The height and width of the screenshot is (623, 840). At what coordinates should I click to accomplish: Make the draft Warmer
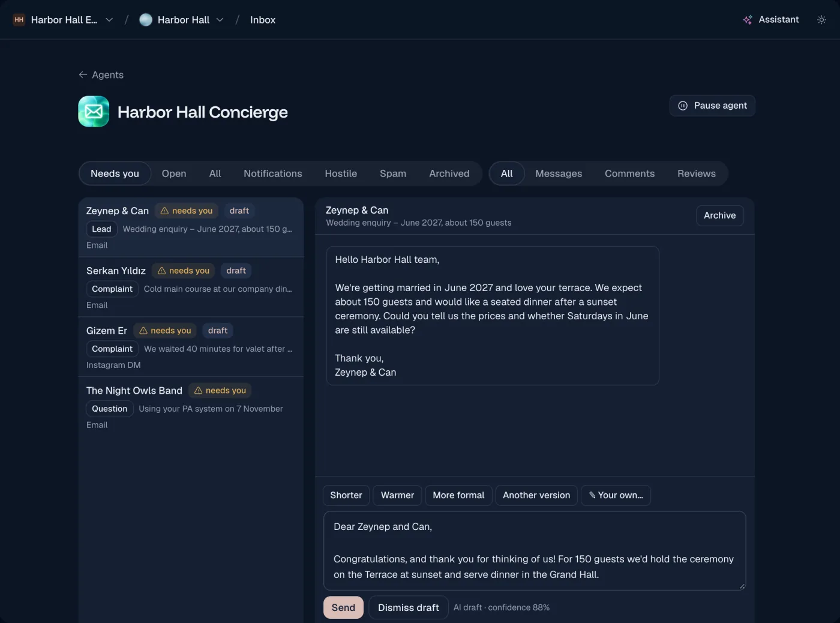tap(397, 495)
